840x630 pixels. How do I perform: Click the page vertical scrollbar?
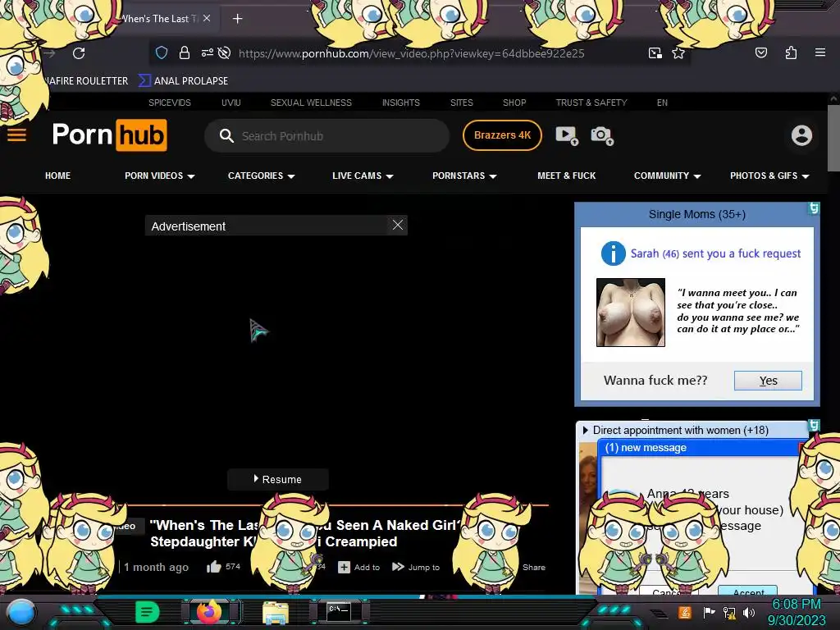point(833,138)
